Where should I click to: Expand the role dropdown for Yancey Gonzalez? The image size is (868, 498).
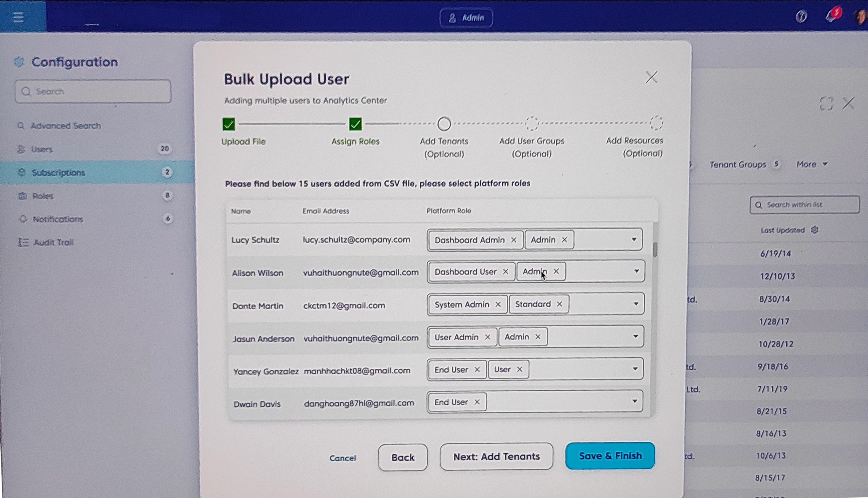pyautogui.click(x=635, y=369)
